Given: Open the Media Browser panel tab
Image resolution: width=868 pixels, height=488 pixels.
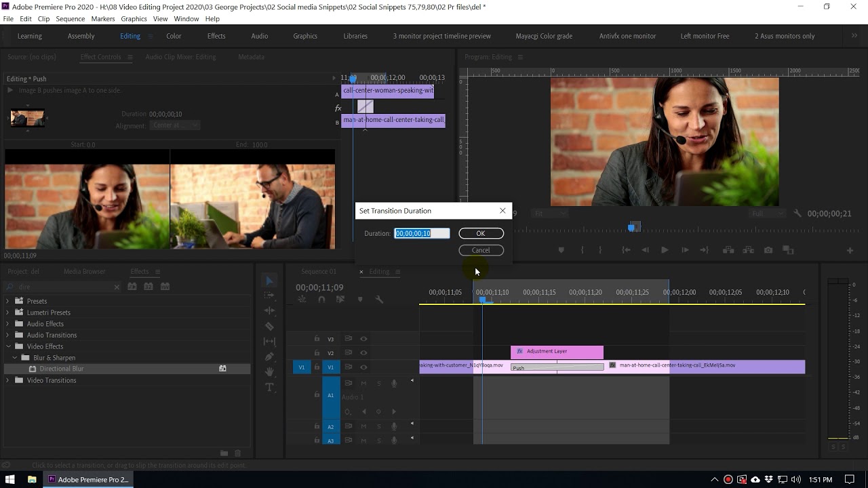Looking at the screenshot, I should [85, 272].
